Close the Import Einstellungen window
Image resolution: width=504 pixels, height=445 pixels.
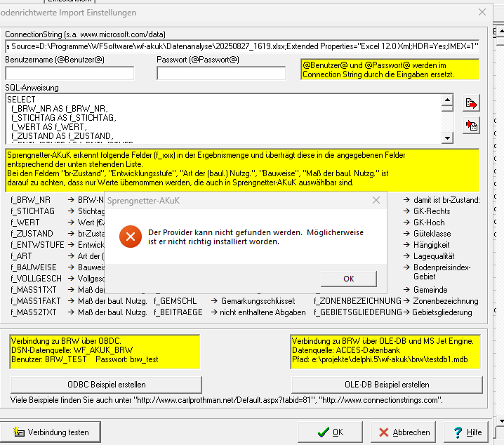pos(482,12)
